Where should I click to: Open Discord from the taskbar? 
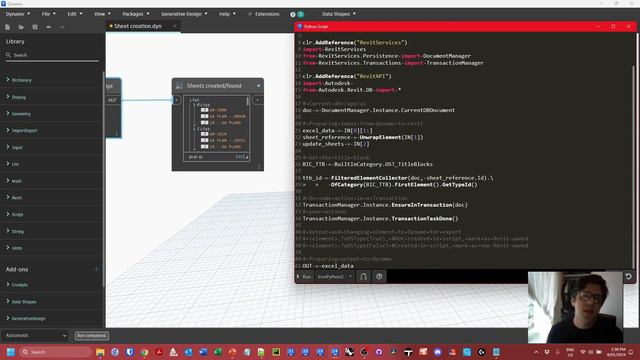pos(438,352)
